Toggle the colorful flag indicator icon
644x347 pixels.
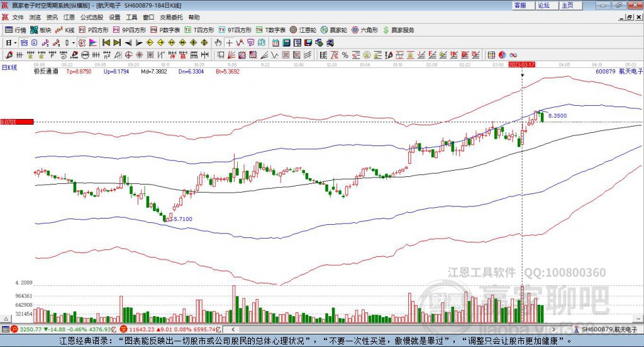93,43
